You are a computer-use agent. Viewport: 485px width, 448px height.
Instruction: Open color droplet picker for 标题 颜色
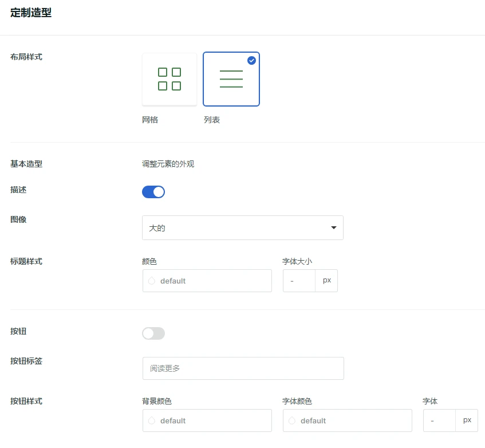pyautogui.click(x=151, y=281)
